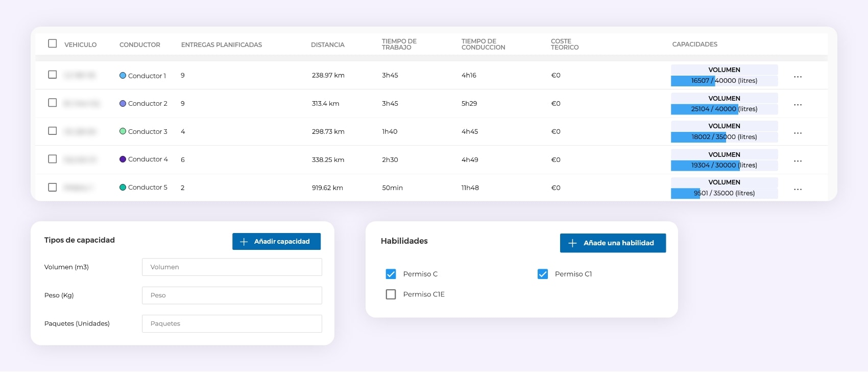The height and width of the screenshot is (372, 868).
Task: Click the teal dot beside Conductor 5
Action: [123, 188]
